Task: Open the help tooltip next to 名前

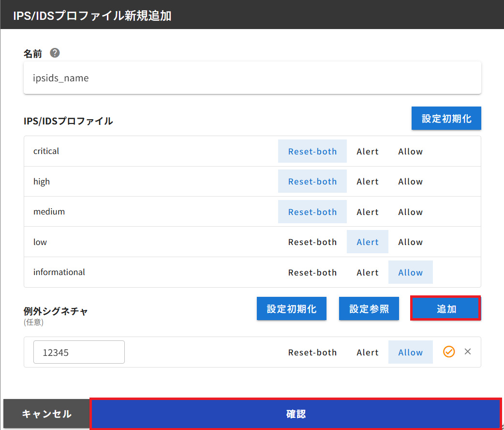Action: pos(55,53)
